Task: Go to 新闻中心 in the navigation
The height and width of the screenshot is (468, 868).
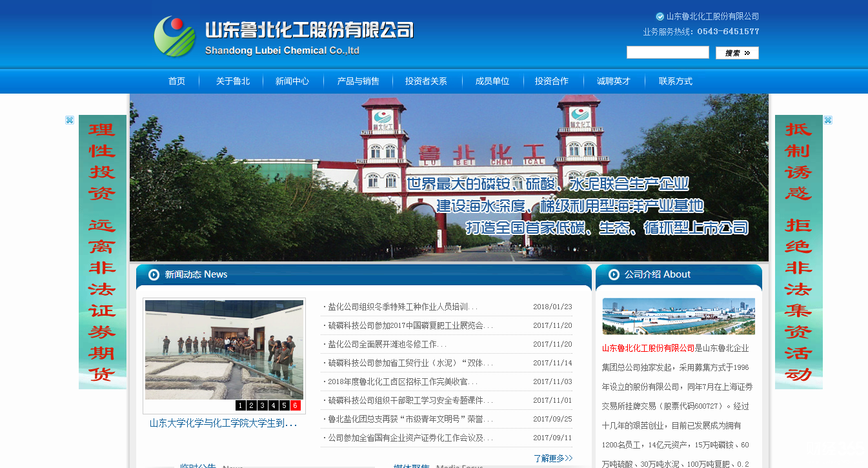Action: (292, 81)
